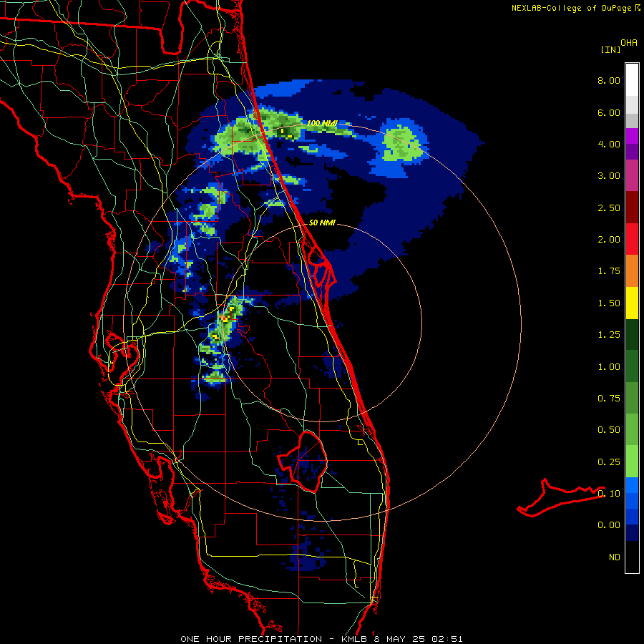Click the dark maroon legend swatch near 2.50
The image size is (644, 644).
click(x=632, y=208)
